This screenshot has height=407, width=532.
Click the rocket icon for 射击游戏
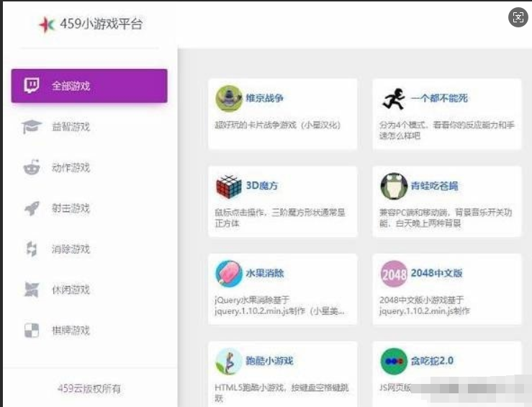[x=32, y=208]
